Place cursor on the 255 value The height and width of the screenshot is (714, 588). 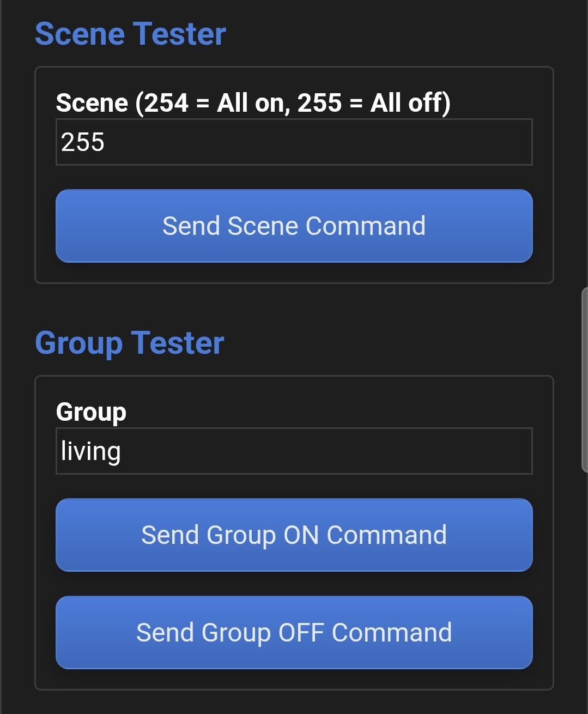click(x=83, y=142)
